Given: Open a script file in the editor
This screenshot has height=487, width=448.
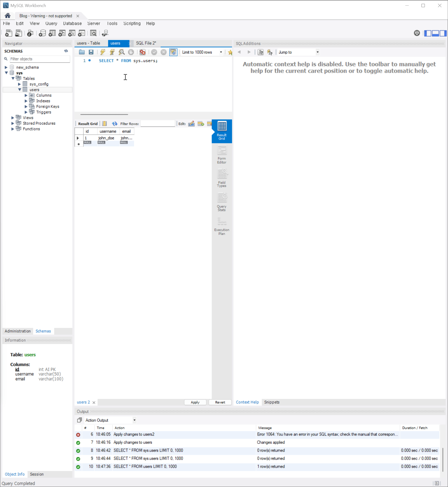Looking at the screenshot, I should tap(82, 52).
